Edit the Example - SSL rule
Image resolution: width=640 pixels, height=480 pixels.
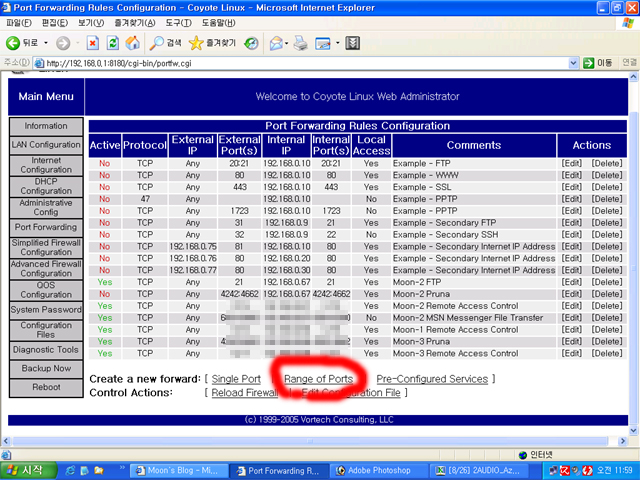pyautogui.click(x=571, y=187)
